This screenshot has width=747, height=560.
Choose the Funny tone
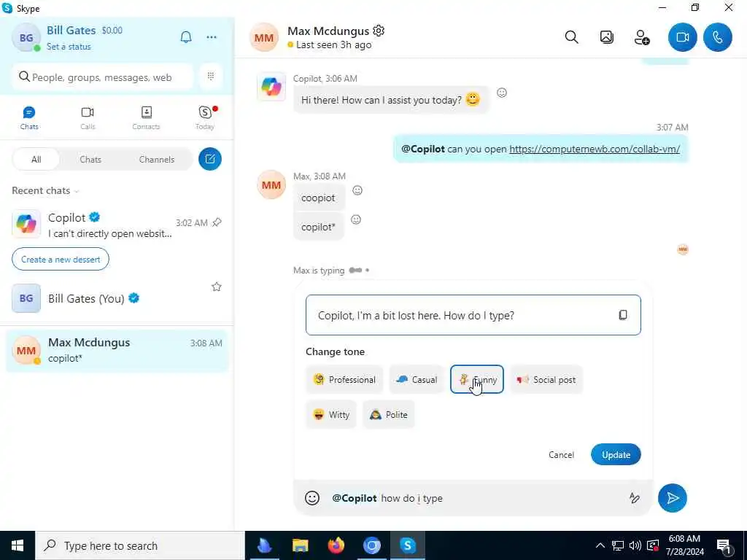477,379
